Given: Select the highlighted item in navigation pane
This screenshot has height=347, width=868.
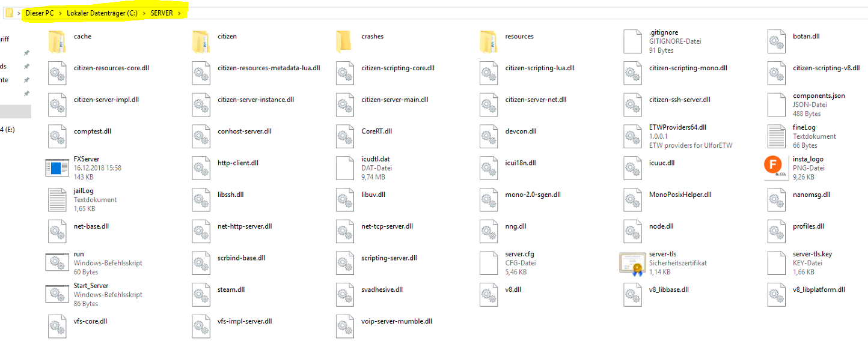Looking at the screenshot, I should [x=16, y=111].
